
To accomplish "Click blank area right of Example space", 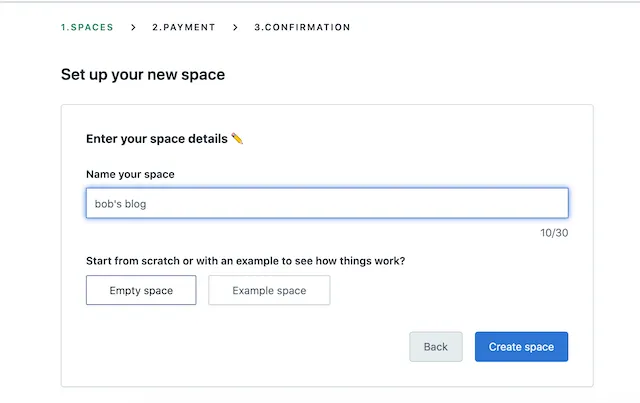I will point(450,291).
